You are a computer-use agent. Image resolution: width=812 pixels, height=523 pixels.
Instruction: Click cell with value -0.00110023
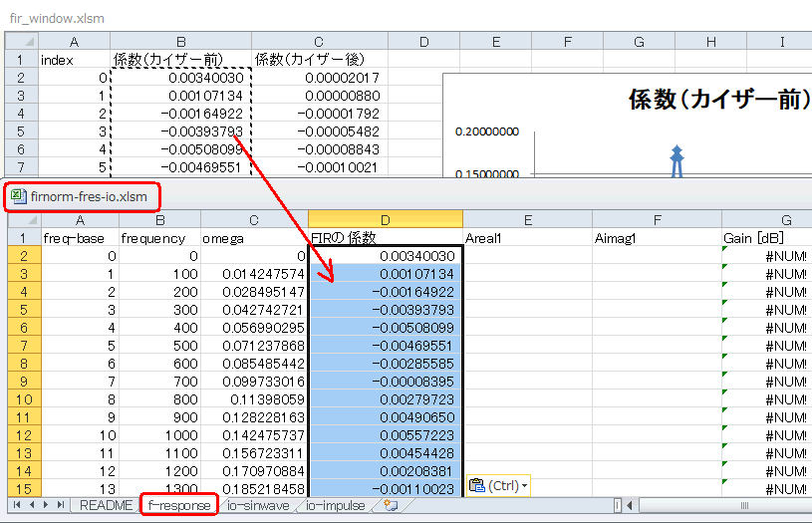386,489
